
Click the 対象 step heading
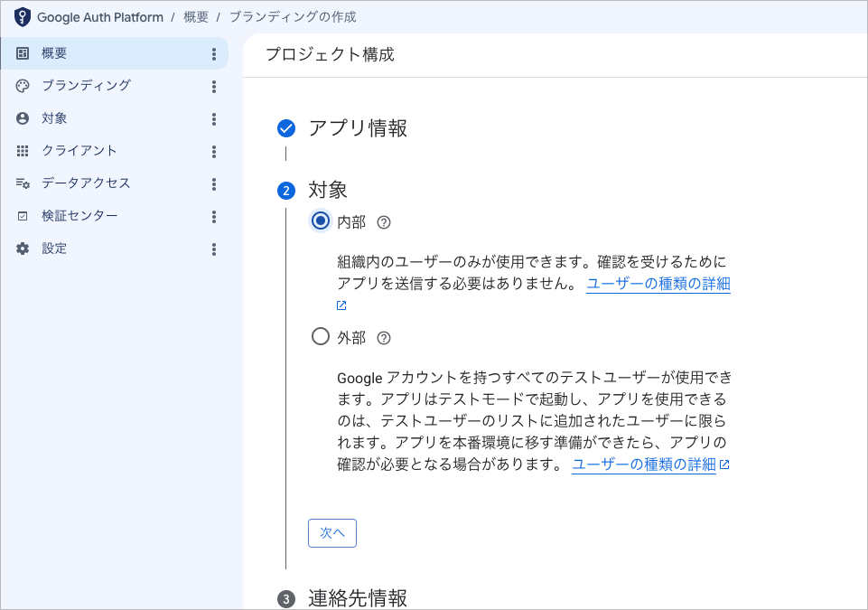[x=328, y=190]
